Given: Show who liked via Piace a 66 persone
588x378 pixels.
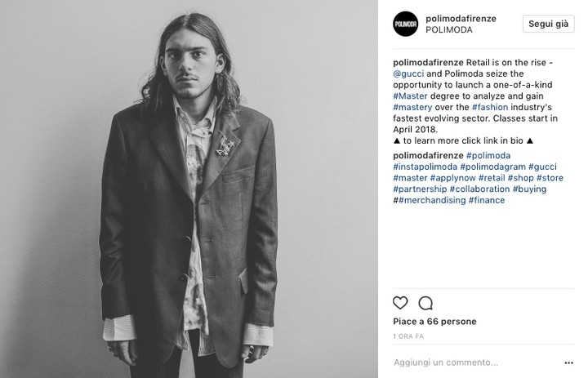Looking at the screenshot, I should coord(434,322).
